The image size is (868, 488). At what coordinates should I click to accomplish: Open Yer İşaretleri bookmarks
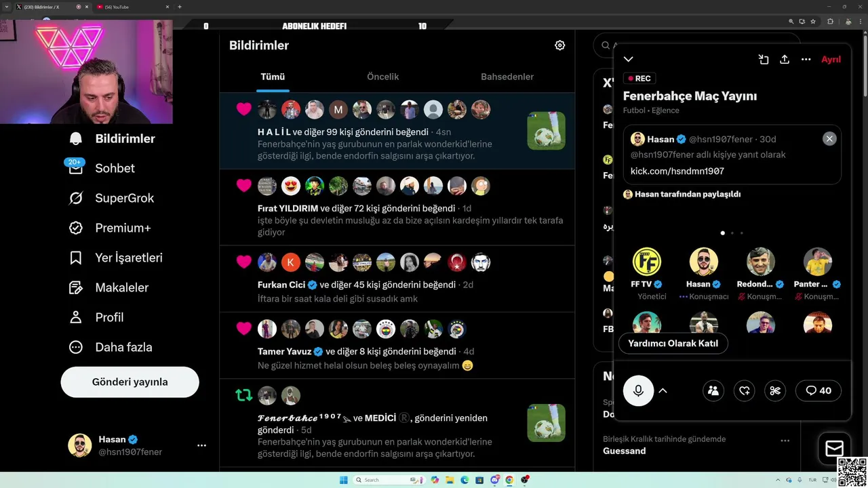tap(116, 258)
